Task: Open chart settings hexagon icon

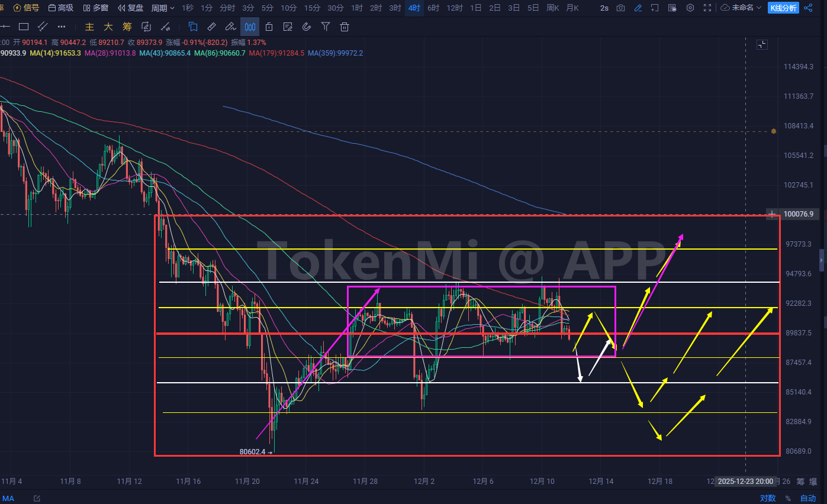Action: [690, 8]
